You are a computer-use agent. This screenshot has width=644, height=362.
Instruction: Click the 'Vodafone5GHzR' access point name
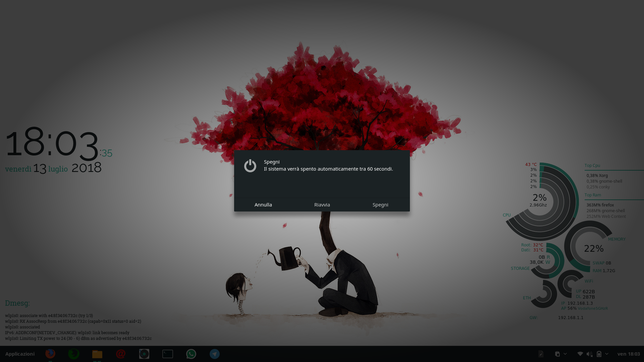pyautogui.click(x=593, y=308)
